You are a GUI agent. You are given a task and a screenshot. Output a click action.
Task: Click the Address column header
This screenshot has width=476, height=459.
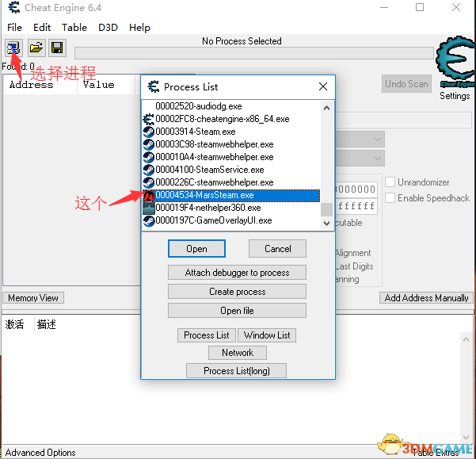pos(40,85)
